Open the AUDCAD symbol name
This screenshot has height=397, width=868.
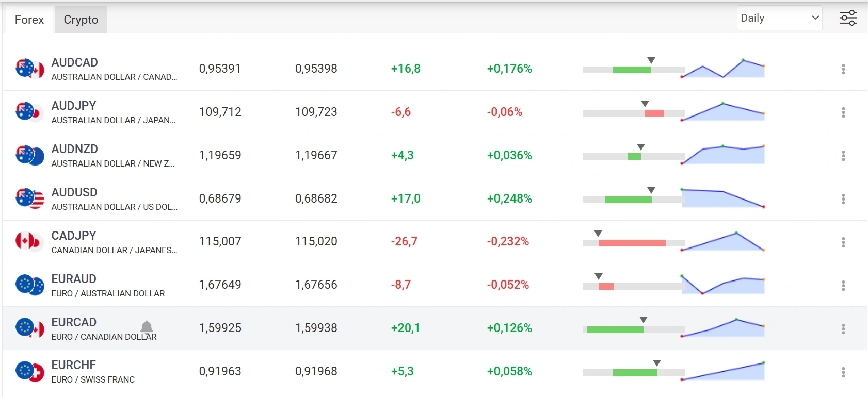pyautogui.click(x=75, y=62)
